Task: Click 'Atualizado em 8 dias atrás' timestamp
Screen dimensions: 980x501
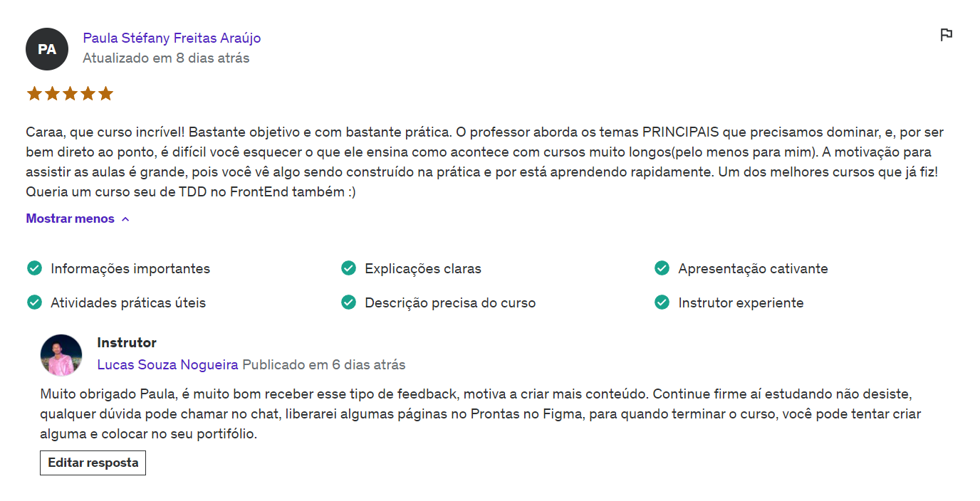Action: [166, 58]
